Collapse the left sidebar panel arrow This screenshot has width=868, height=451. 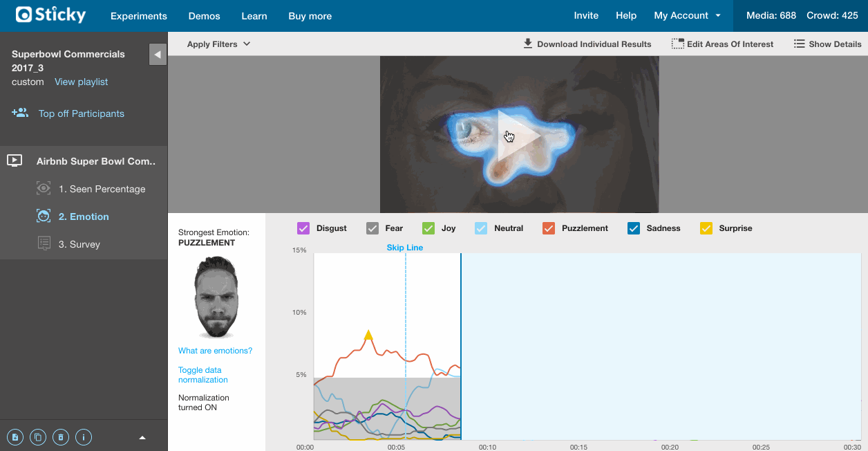point(158,54)
